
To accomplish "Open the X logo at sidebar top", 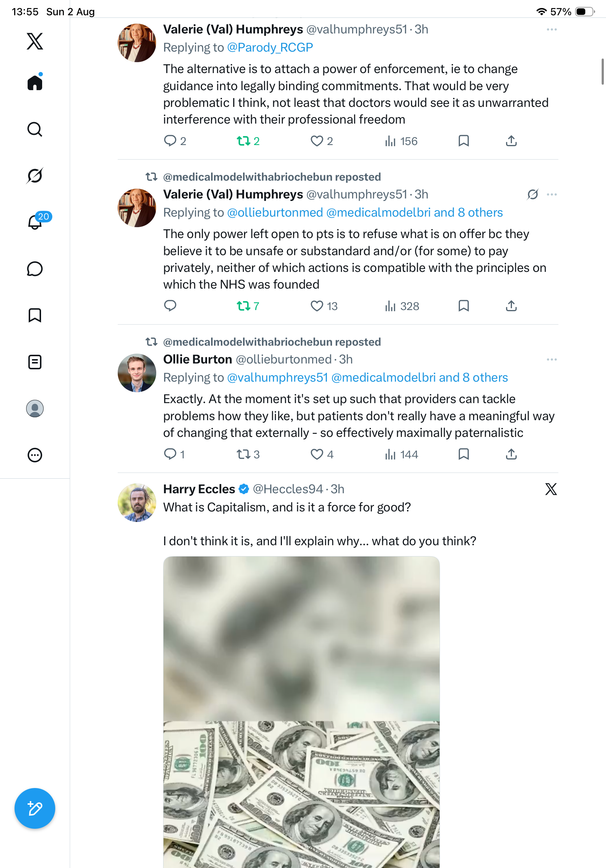I will [35, 41].
